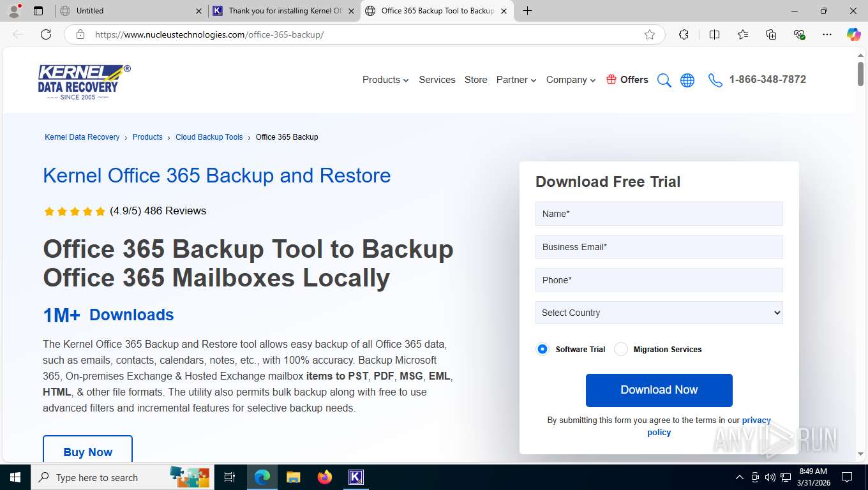The width and height of the screenshot is (868, 490).
Task: Focus the Business Email input field
Action: [659, 247]
